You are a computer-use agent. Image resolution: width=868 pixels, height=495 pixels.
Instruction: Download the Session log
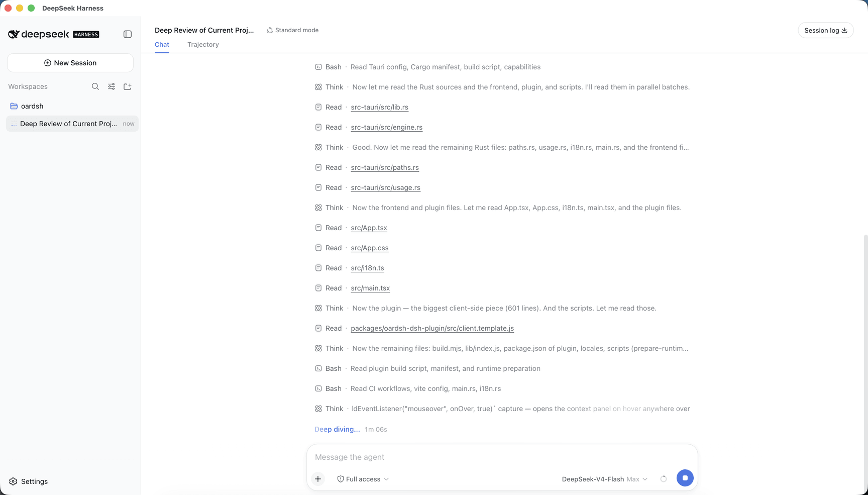pyautogui.click(x=826, y=30)
